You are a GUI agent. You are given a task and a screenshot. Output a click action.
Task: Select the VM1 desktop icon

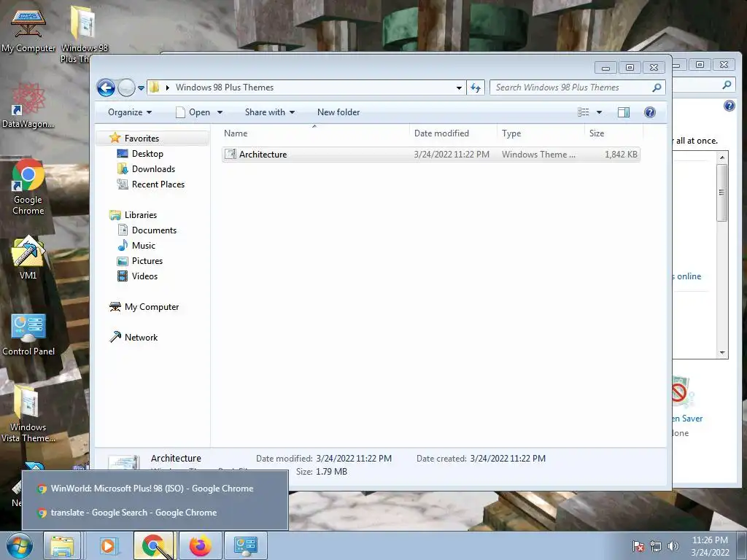(x=28, y=257)
